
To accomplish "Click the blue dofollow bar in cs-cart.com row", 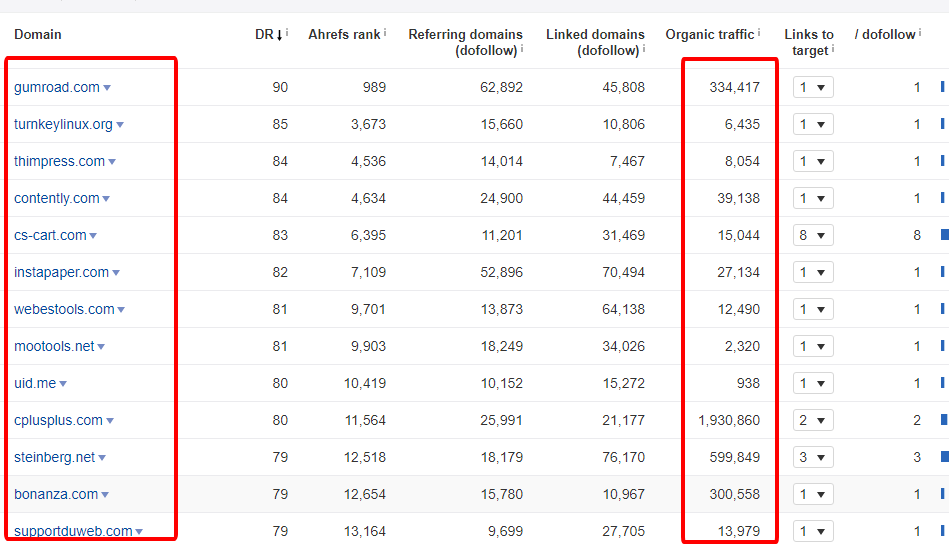I will (944, 235).
